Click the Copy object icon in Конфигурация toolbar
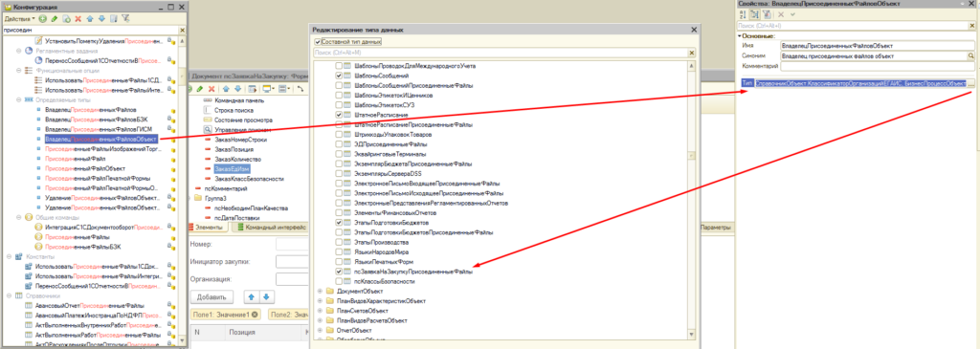Image resolution: width=980 pixels, height=349 pixels. tap(66, 19)
